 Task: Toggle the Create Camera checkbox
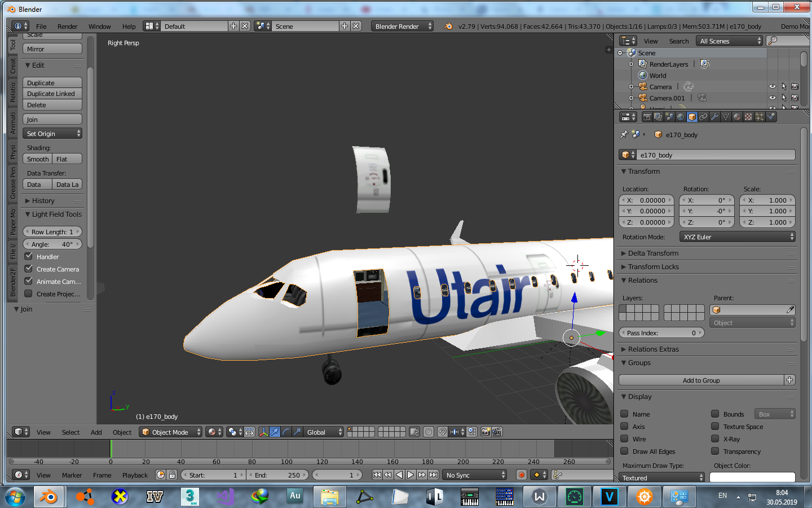pos(28,269)
